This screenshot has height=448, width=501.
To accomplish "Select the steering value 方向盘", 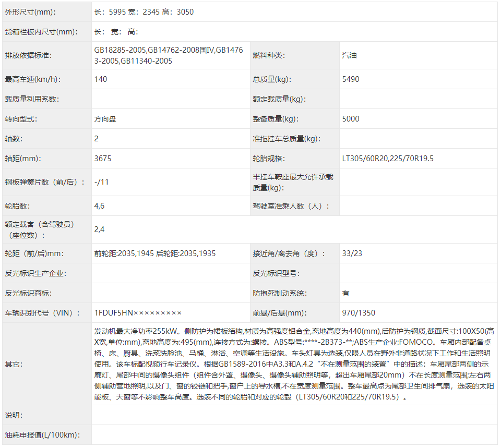I will point(105,119).
